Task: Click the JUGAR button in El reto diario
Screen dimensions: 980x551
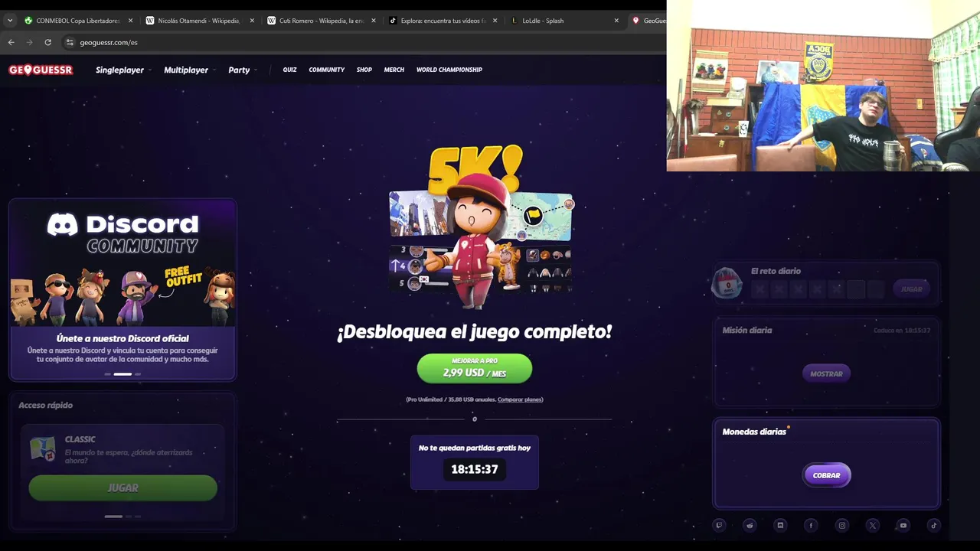Action: point(911,289)
